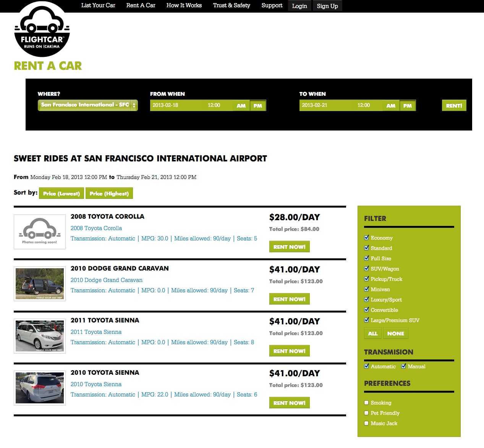Click the Total price: $84.00 text
484x448 pixels.
(294, 229)
